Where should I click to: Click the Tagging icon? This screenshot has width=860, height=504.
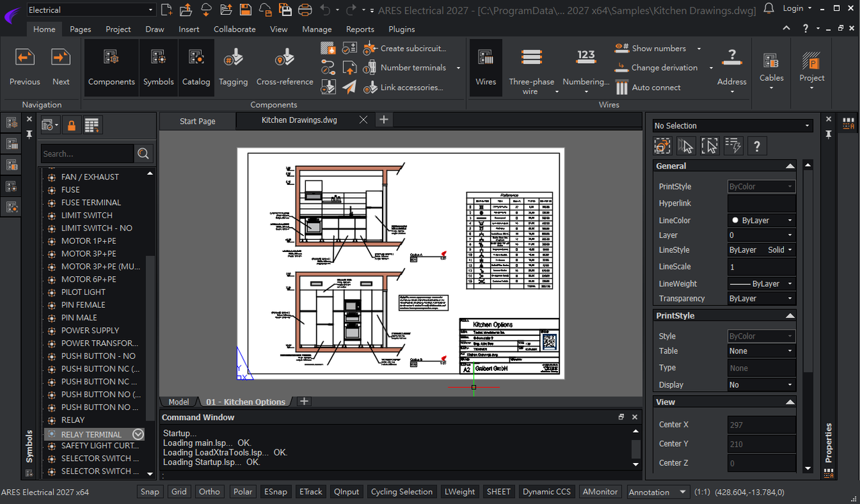233,67
